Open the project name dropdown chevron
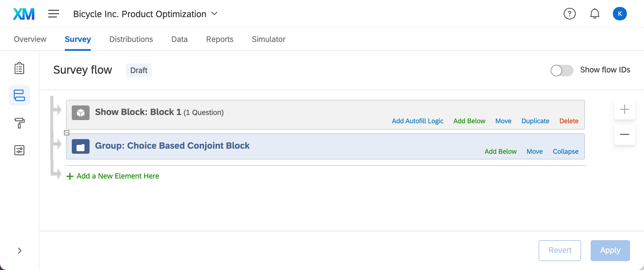Screen dimensions: 644x270 click(215, 14)
